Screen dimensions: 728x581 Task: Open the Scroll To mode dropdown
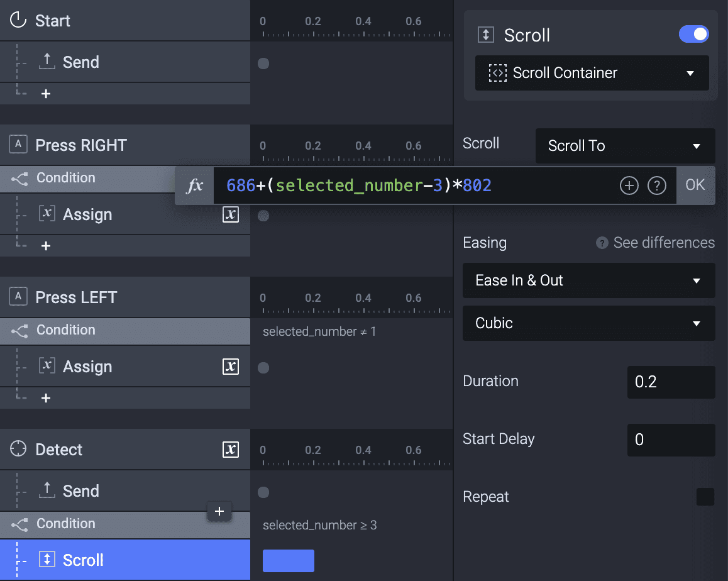point(625,146)
